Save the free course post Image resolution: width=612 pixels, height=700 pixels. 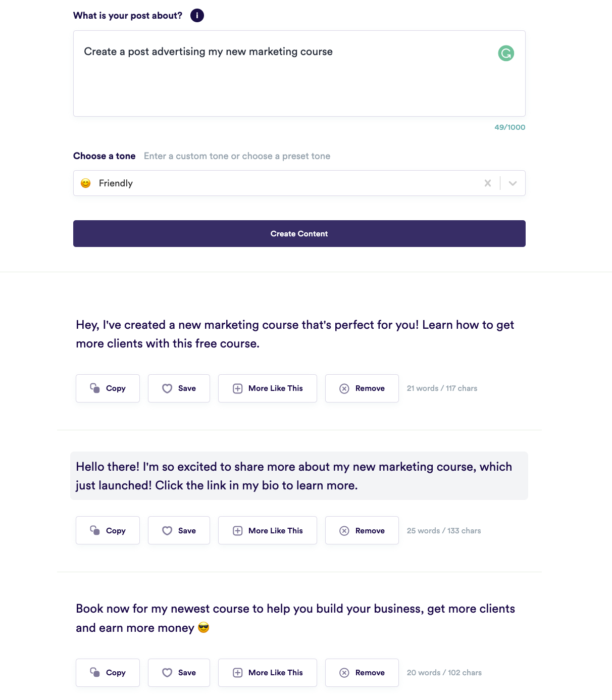[x=179, y=388]
